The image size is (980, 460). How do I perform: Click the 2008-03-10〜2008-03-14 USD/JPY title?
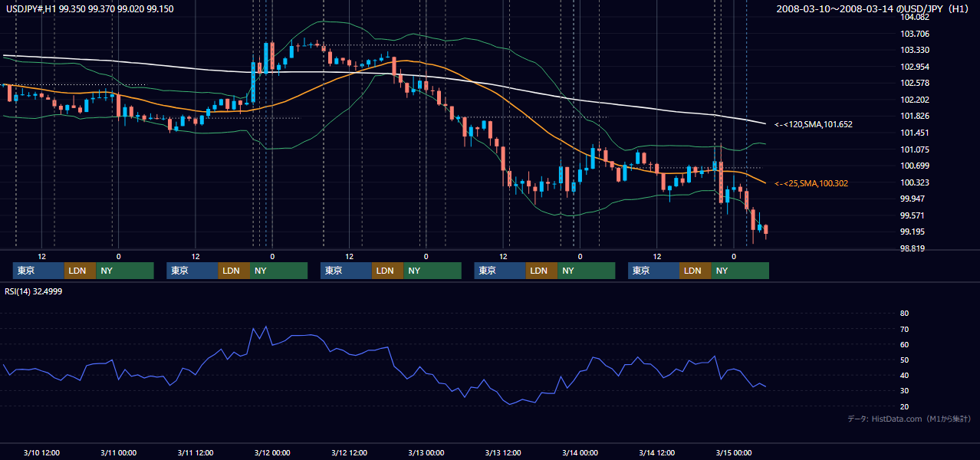pyautogui.click(x=873, y=8)
